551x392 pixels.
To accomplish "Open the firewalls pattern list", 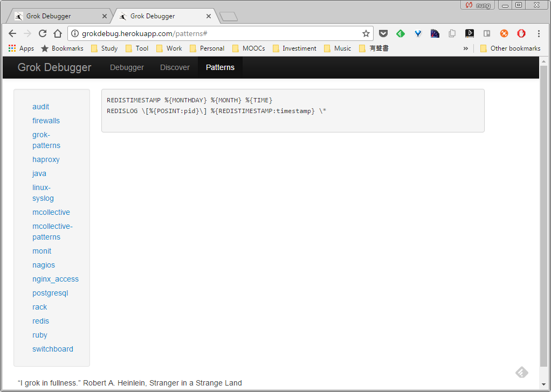I will (46, 121).
